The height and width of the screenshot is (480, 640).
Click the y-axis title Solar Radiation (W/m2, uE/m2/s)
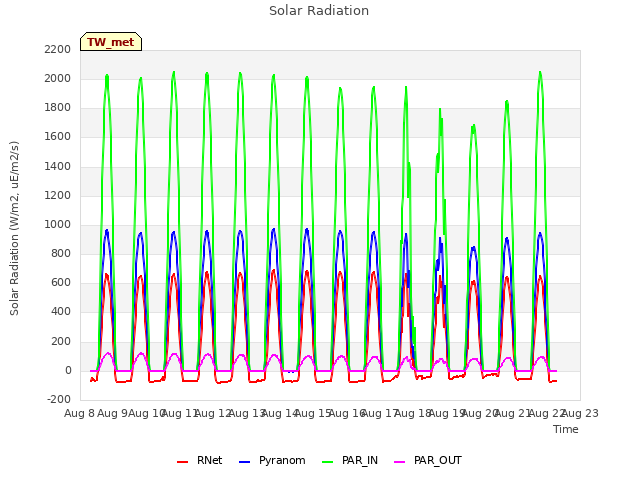coord(14,228)
